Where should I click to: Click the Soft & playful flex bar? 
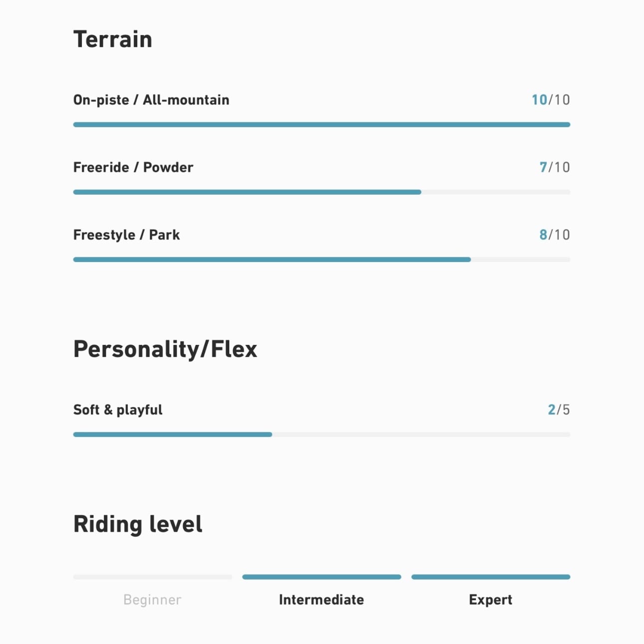[322, 435]
